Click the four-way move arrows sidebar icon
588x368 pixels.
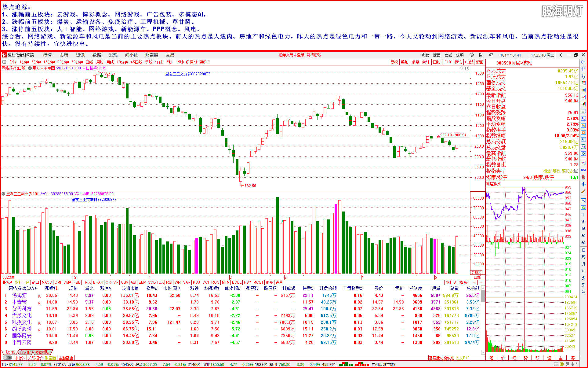[583, 184]
